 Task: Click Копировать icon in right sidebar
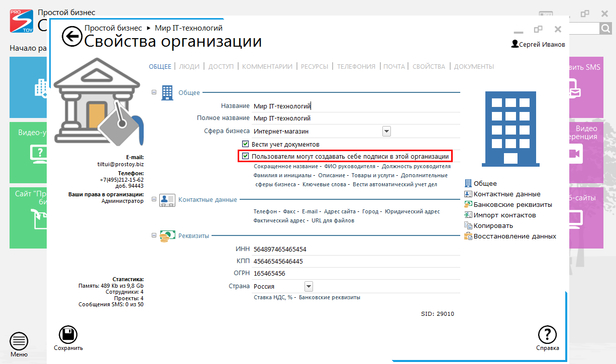coord(468,226)
